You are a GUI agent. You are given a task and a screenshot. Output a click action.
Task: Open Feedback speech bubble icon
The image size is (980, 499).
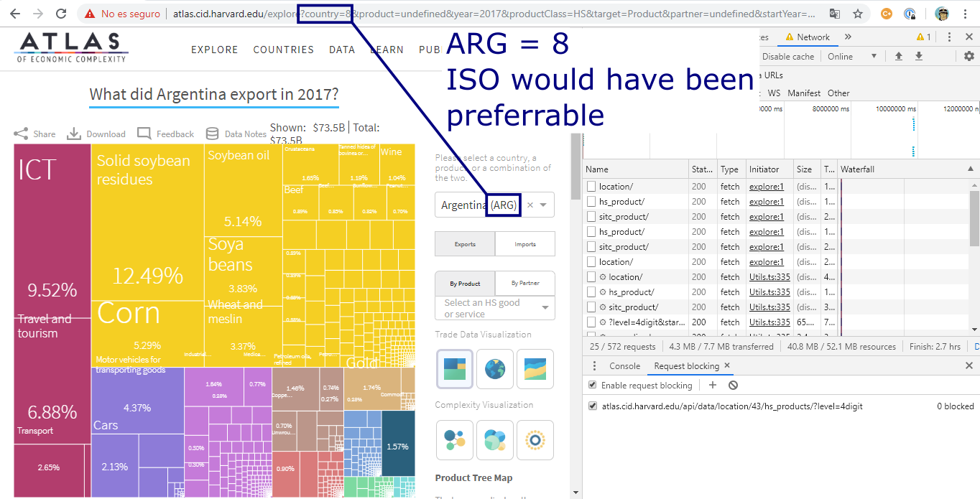[144, 134]
